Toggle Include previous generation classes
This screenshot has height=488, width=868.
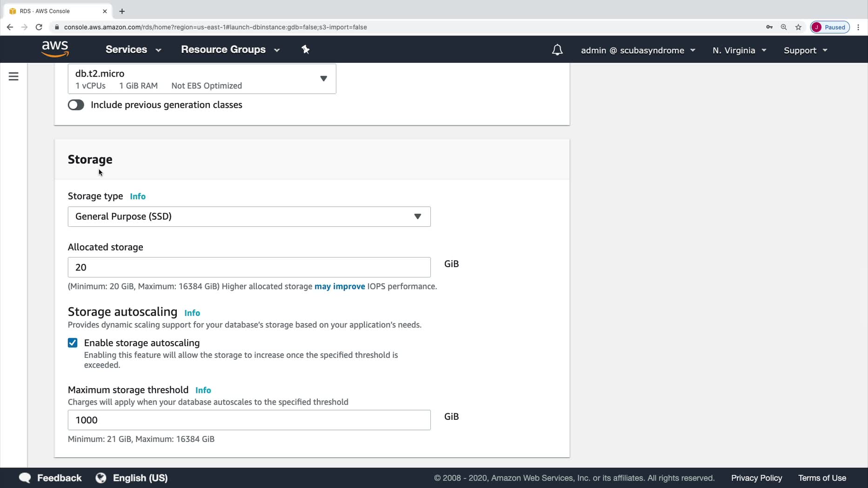[x=76, y=105]
